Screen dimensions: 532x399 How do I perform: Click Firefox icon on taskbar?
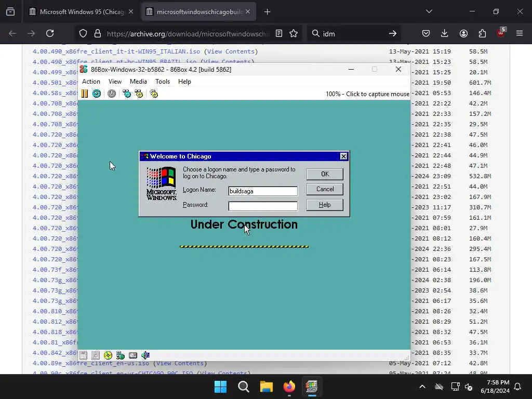coord(289,387)
